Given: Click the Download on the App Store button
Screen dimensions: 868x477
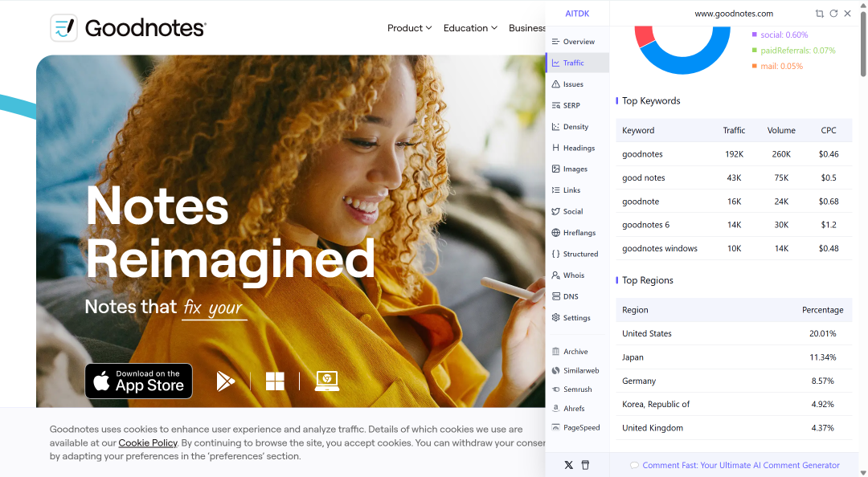Looking at the screenshot, I should [x=138, y=381].
